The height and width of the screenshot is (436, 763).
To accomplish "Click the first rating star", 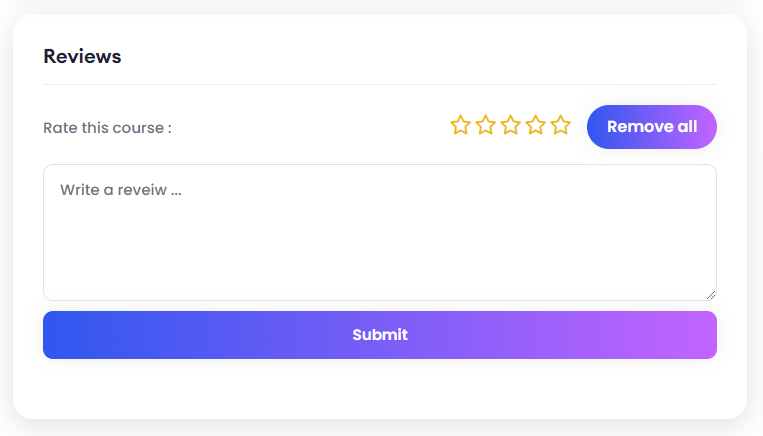I will point(460,126).
